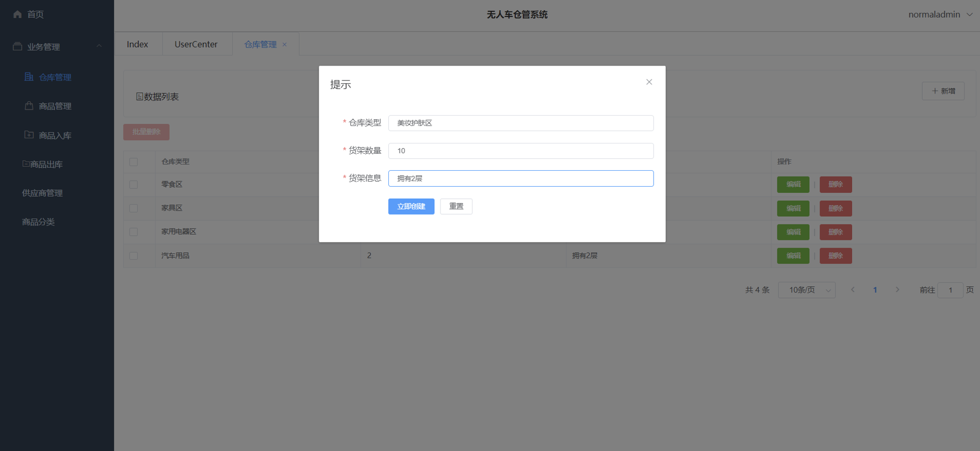Click the 重置 button
This screenshot has height=451, width=980.
point(456,206)
